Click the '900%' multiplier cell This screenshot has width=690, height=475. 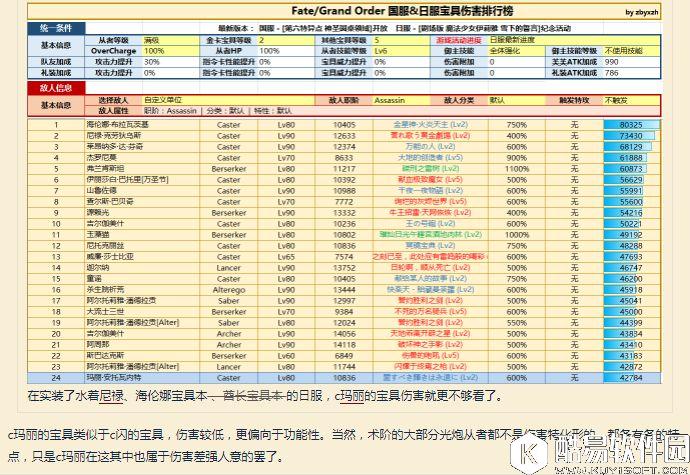coord(517,158)
